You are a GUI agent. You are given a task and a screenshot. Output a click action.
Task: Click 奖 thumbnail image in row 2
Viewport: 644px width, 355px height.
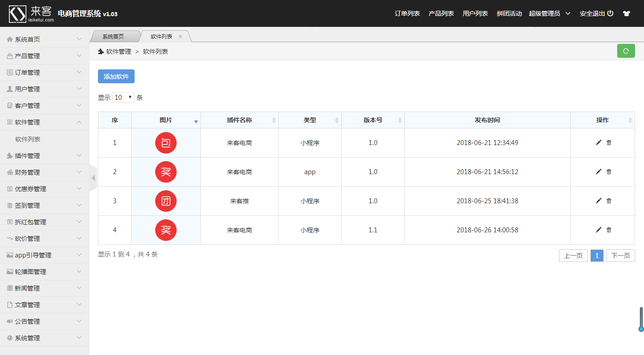(x=166, y=172)
